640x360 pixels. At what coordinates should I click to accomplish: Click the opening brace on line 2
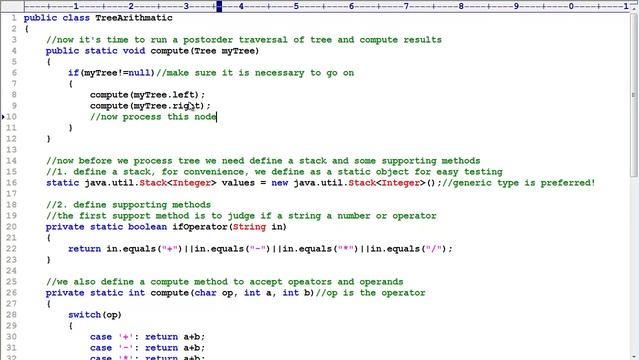point(27,29)
